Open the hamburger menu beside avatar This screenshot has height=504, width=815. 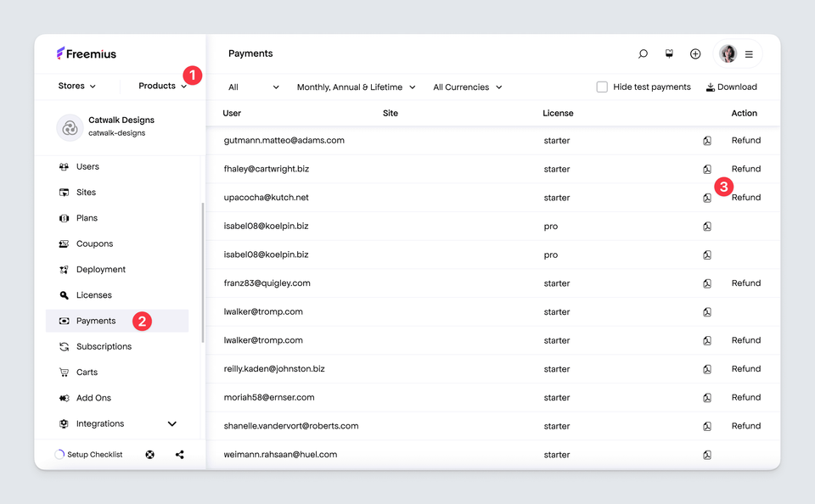[x=749, y=54]
